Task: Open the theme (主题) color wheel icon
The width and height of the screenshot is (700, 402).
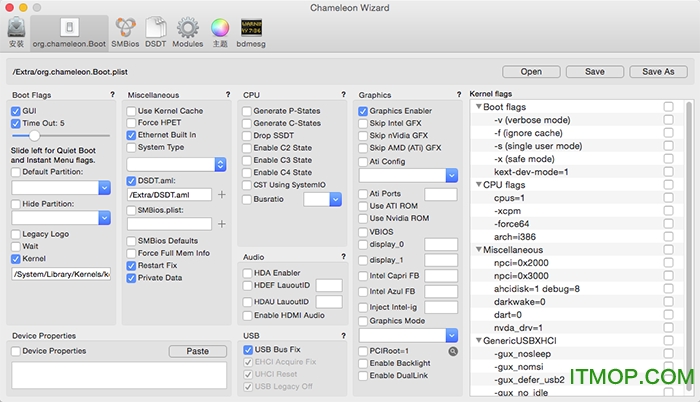Action: pos(220,31)
